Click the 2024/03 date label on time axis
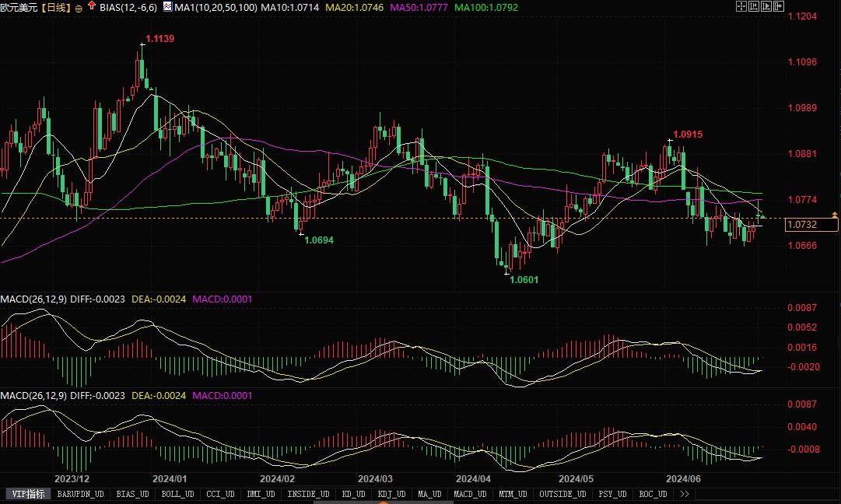This screenshot has width=841, height=504. pos(375,479)
